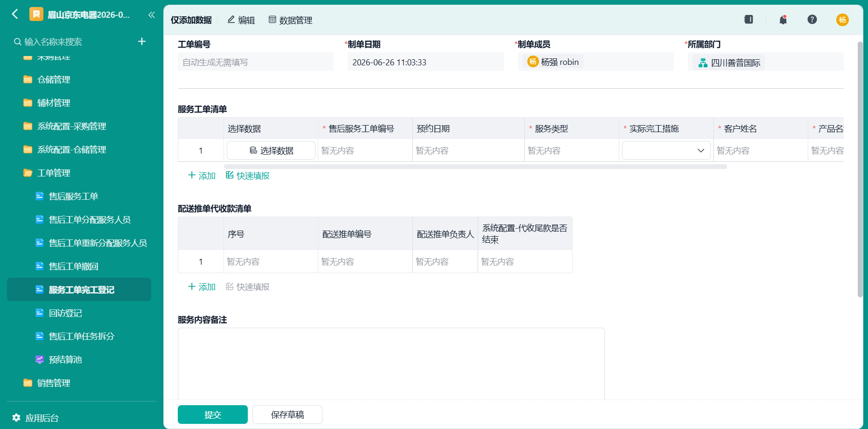The image size is (868, 429).
Task: Collapse the sidebar with double chevron
Action: pos(151,15)
